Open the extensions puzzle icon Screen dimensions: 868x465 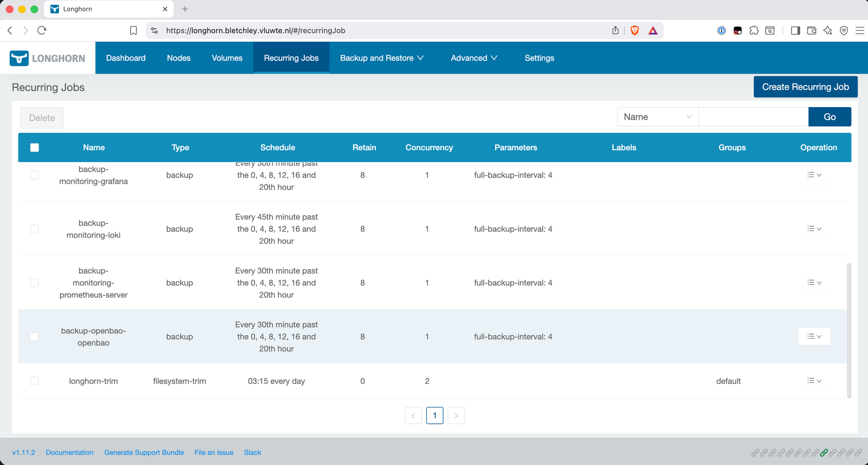click(754, 30)
